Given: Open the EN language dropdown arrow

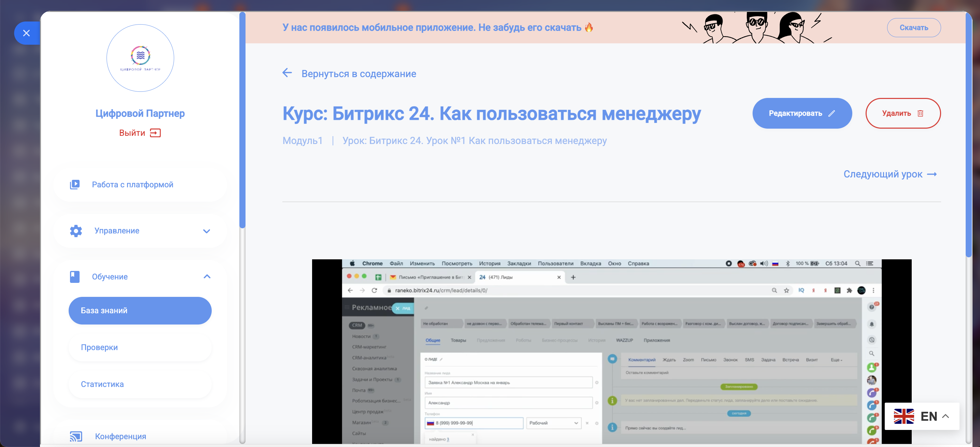Looking at the screenshot, I should (946, 416).
